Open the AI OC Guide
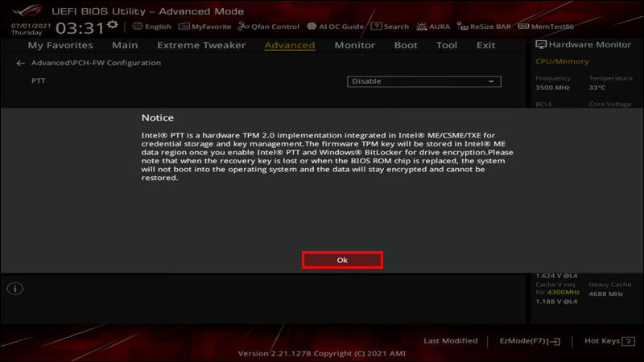Viewport: 644px width, 362px height. (335, 27)
